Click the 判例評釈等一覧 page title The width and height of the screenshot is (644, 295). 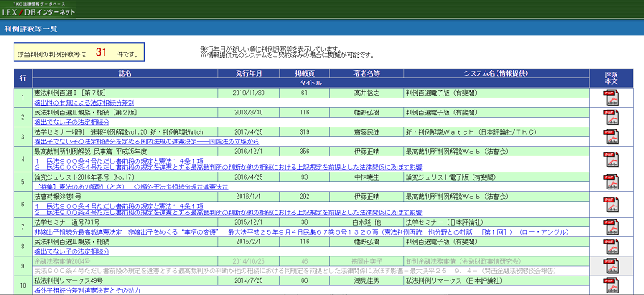(31, 29)
